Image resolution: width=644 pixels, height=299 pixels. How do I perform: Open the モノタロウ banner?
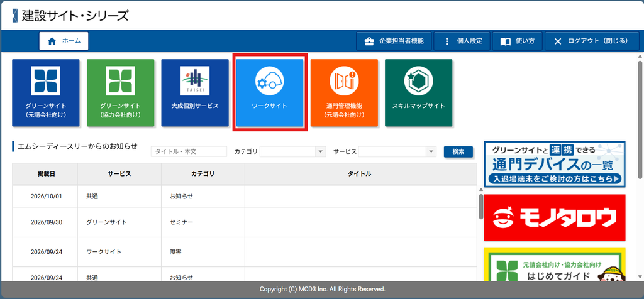[555, 218]
